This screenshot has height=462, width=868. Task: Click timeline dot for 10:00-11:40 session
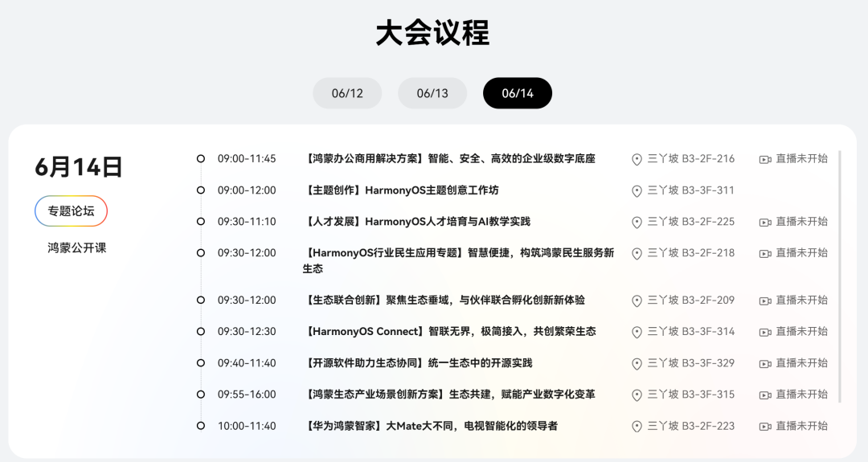201,426
